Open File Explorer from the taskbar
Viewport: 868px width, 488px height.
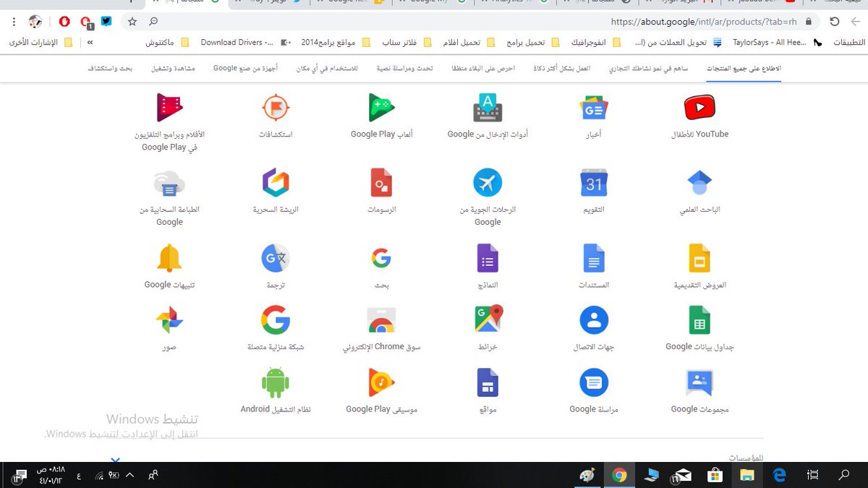(747, 475)
